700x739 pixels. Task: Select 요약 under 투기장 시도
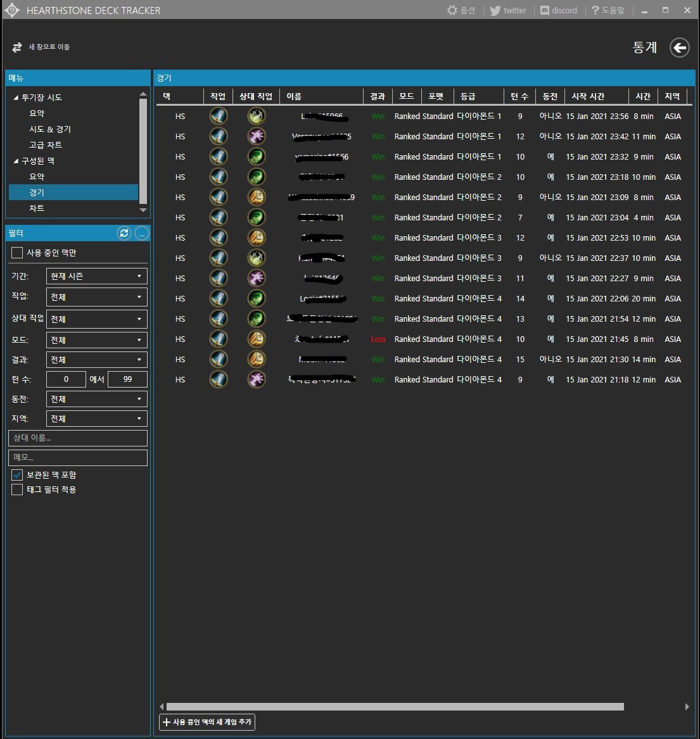click(x=37, y=113)
